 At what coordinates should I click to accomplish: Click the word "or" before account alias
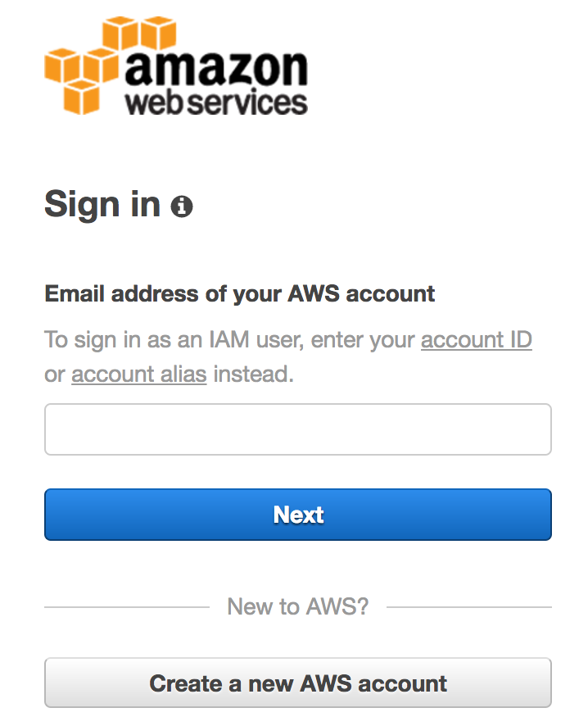(x=54, y=374)
